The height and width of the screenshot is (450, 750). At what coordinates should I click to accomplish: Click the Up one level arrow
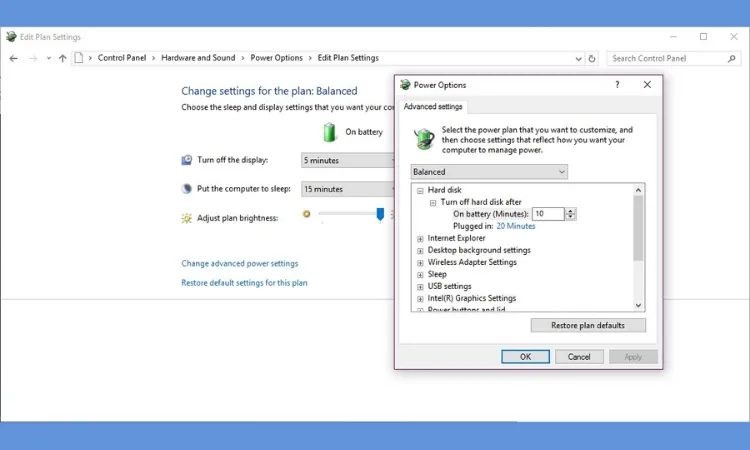62,58
